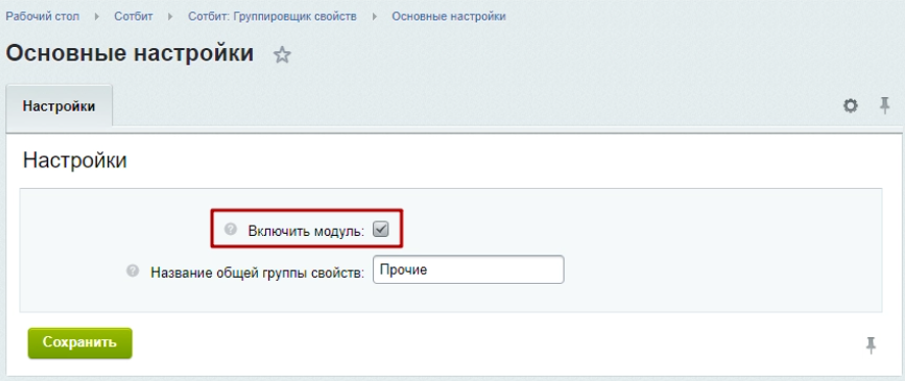
Task: Click the Включить модуль label text
Action: (307, 231)
